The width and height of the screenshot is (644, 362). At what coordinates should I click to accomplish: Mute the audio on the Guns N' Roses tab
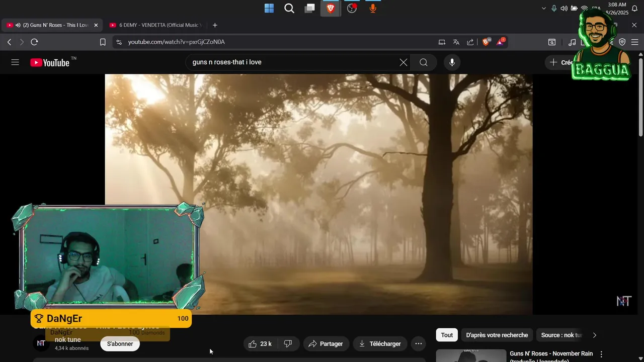coord(18,25)
